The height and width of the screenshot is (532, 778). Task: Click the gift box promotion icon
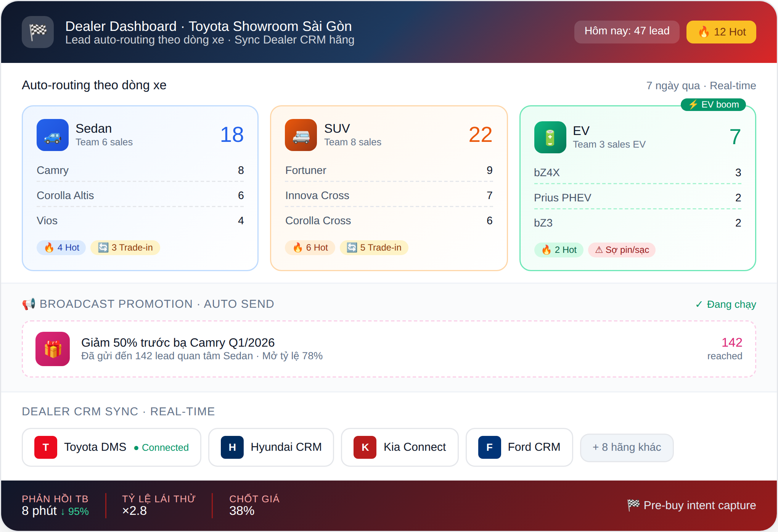pyautogui.click(x=53, y=349)
